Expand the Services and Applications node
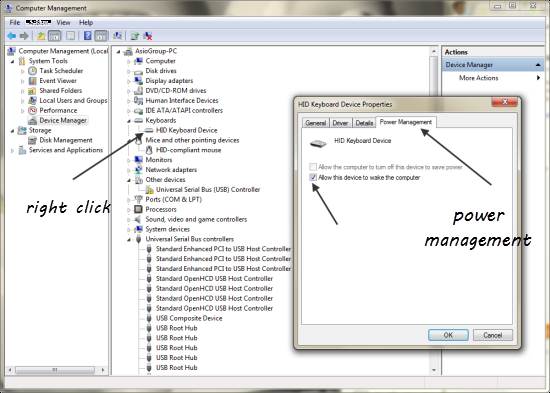The height and width of the screenshot is (393, 550). click(13, 151)
